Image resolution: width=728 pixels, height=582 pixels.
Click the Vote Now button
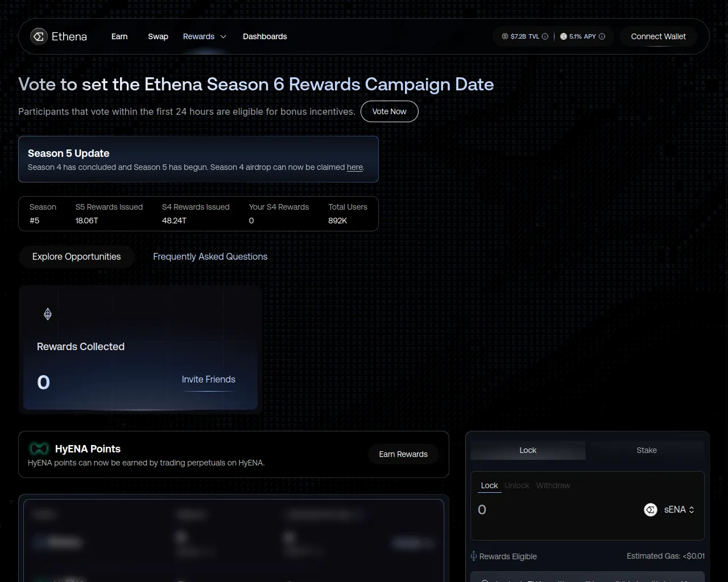(390, 111)
